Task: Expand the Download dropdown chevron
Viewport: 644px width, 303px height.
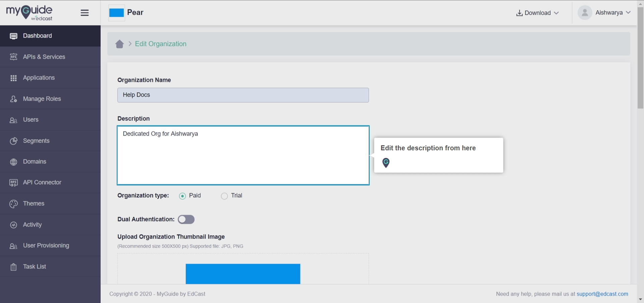Action: (x=556, y=13)
